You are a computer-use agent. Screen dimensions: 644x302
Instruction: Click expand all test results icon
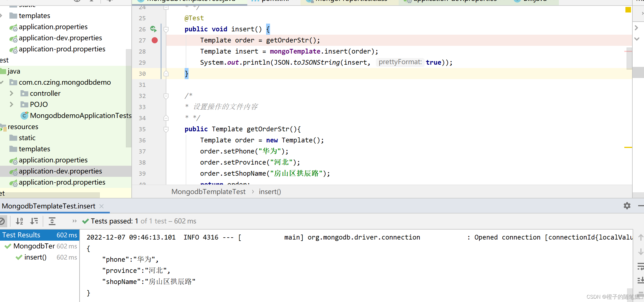point(52,221)
